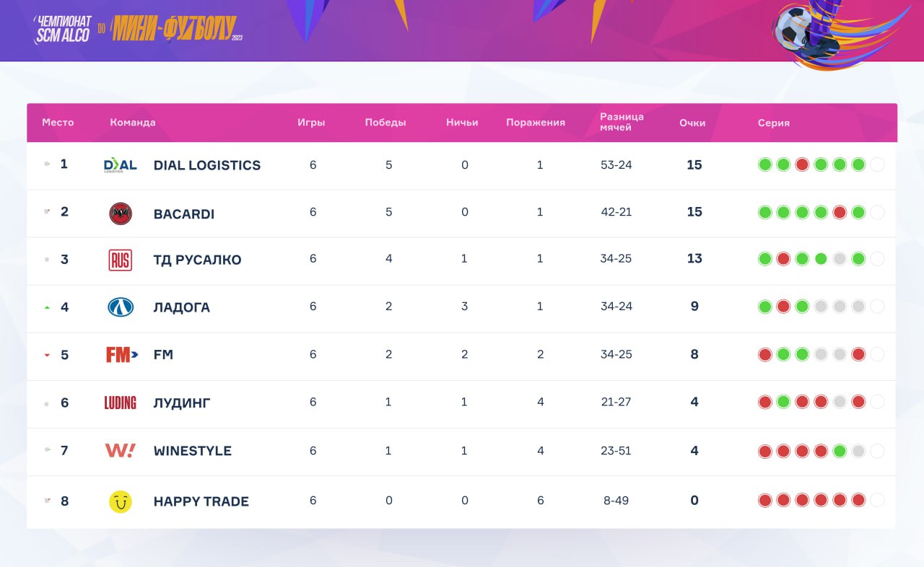Image resolution: width=924 pixels, height=567 pixels.
Task: Click the WineStyle W! logo
Action: pos(121,451)
